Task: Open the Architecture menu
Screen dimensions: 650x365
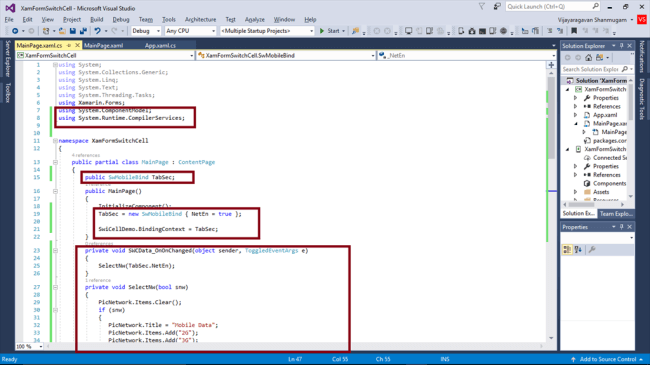Action: point(200,19)
